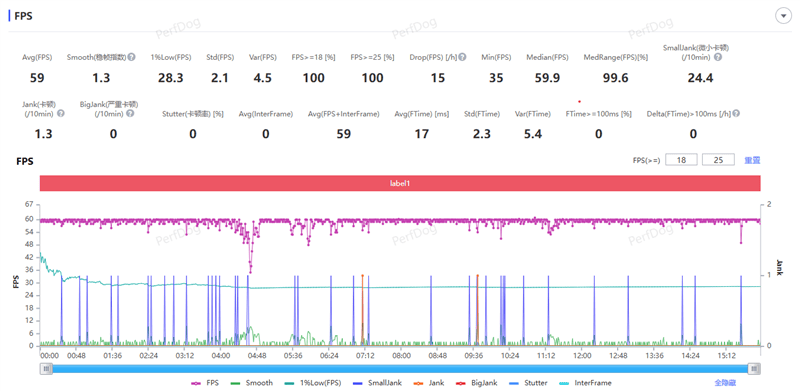
Task: Open help icon beside Smooth metric
Action: (x=132, y=57)
